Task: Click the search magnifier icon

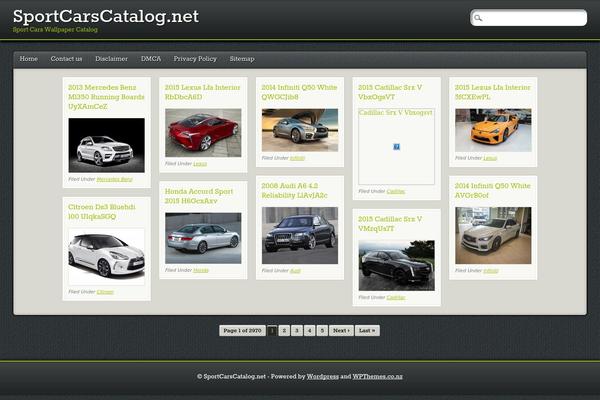Action: click(478, 18)
